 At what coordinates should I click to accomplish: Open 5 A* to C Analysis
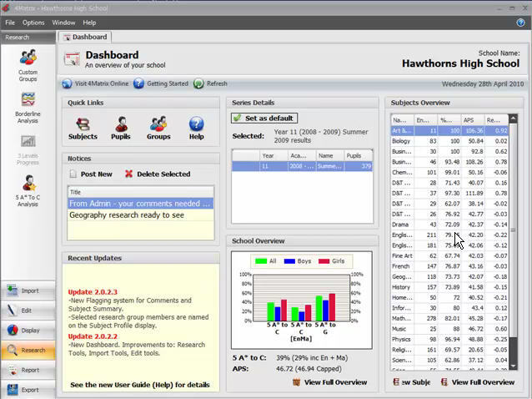point(28,189)
